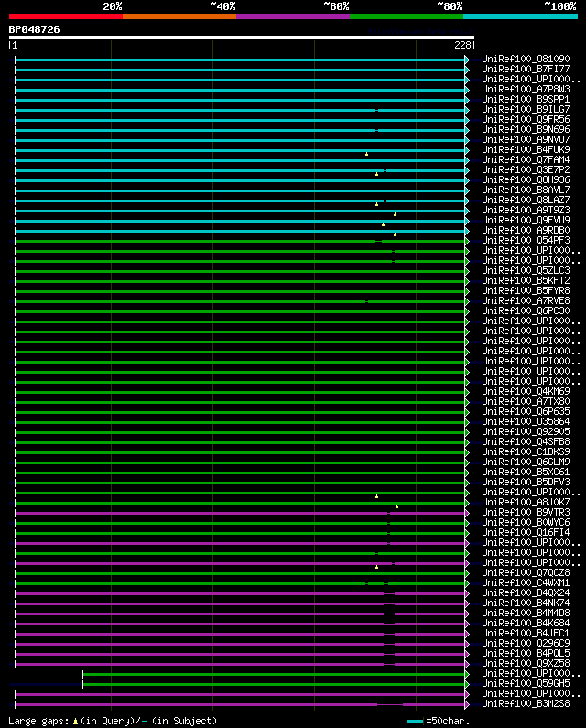
Task: Open hit UniRef100_B4NK74
Action: coord(526,603)
